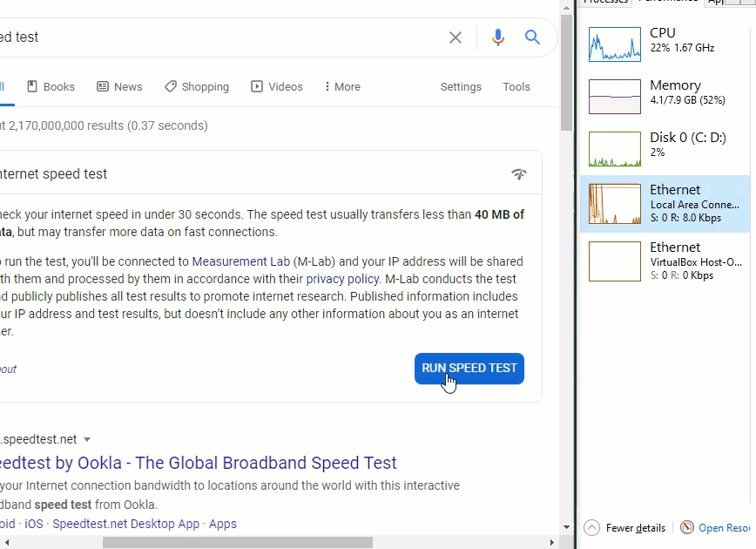The height and width of the screenshot is (549, 756).
Task: Click the browser vertical scrollbar thumb
Action: coord(566,72)
